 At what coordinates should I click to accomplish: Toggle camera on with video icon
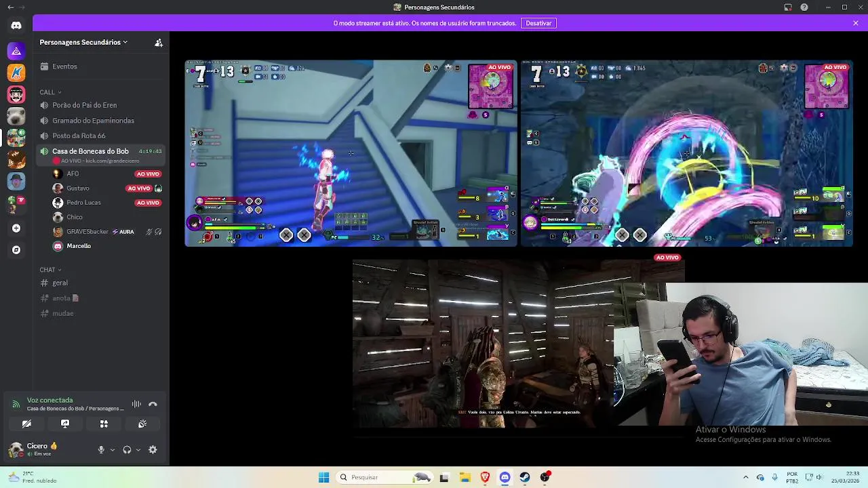click(26, 424)
